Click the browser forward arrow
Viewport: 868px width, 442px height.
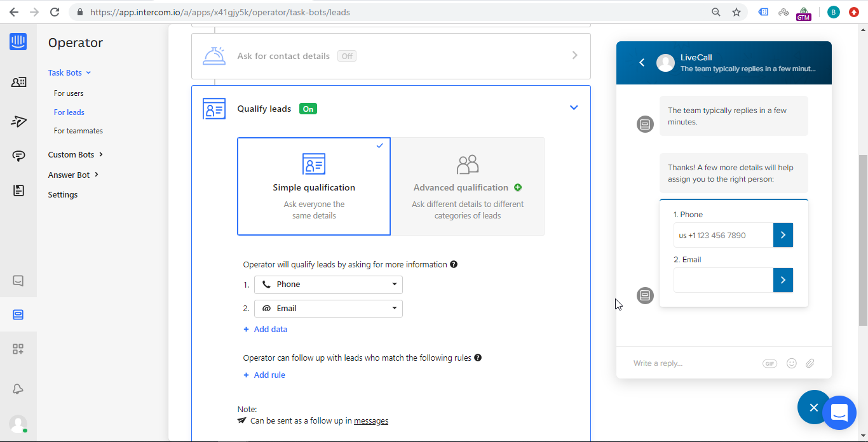34,12
